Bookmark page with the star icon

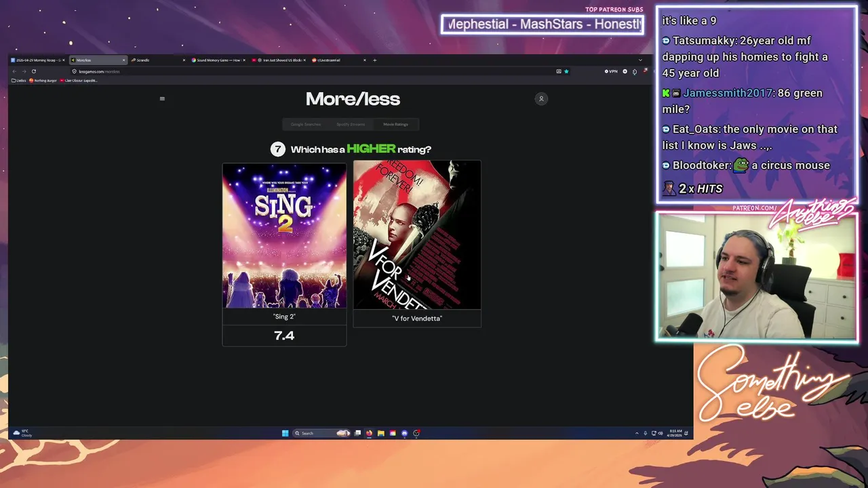coord(566,71)
